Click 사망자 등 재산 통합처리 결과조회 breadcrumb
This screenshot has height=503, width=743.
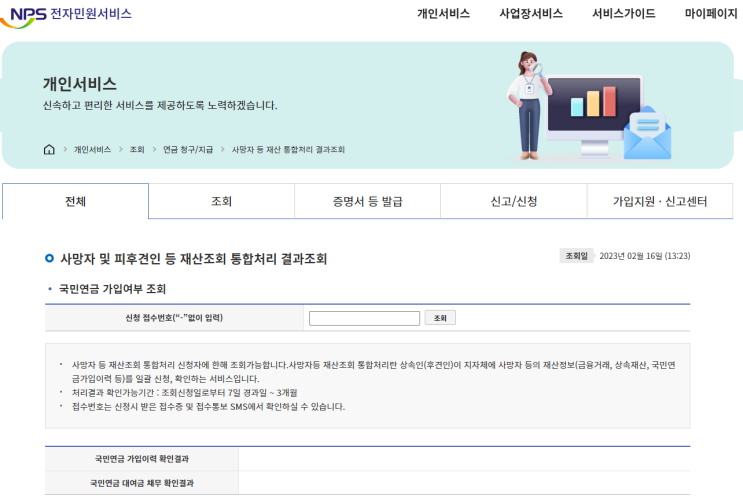[288, 150]
